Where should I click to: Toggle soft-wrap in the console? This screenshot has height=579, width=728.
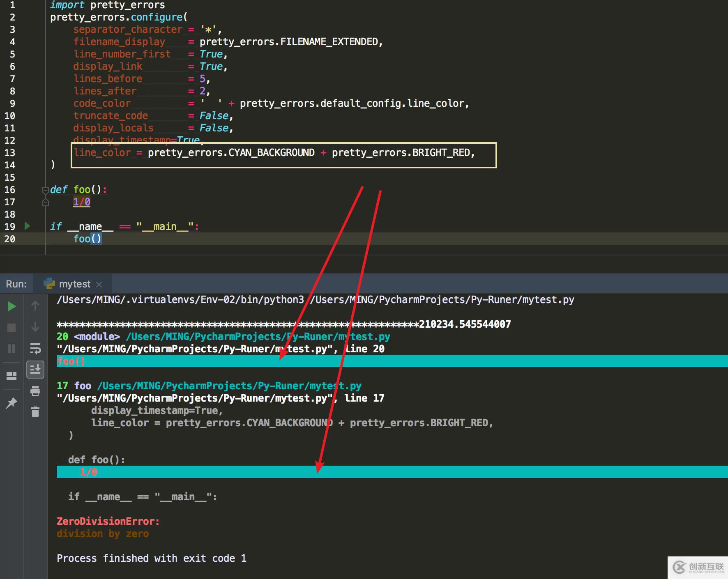click(35, 349)
